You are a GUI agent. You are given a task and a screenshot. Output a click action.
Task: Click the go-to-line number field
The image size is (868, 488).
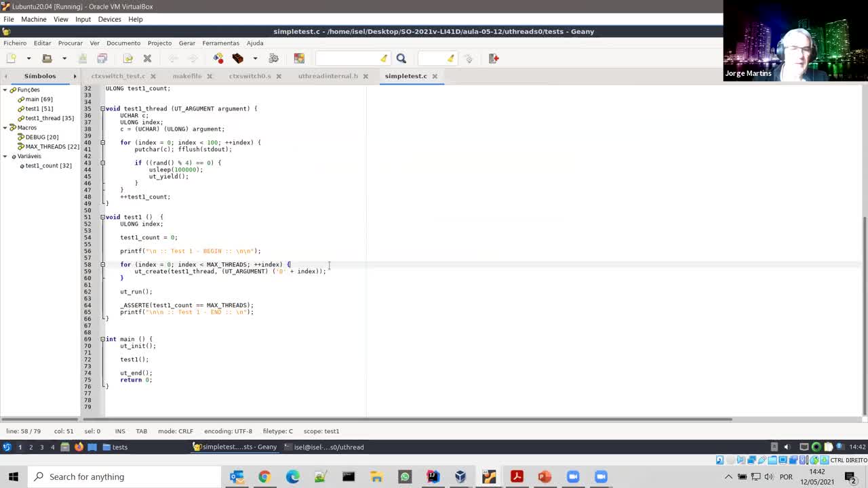tap(432, 58)
